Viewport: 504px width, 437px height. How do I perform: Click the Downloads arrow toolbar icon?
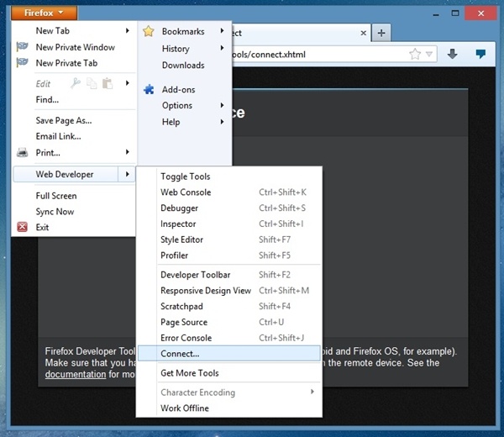click(452, 54)
